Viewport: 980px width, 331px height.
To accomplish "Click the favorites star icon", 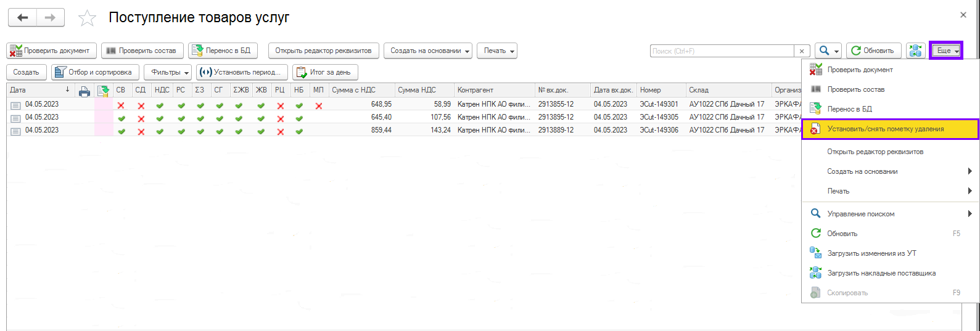I will click(x=87, y=18).
